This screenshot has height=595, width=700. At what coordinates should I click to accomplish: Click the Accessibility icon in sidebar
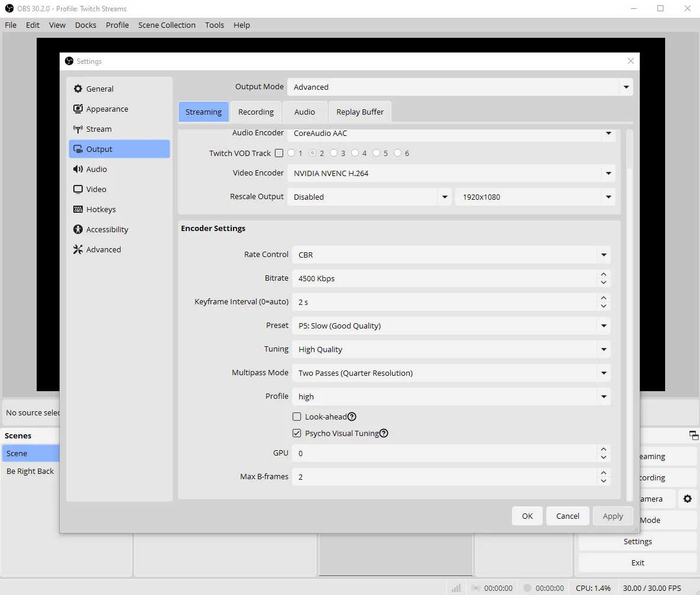pos(78,229)
